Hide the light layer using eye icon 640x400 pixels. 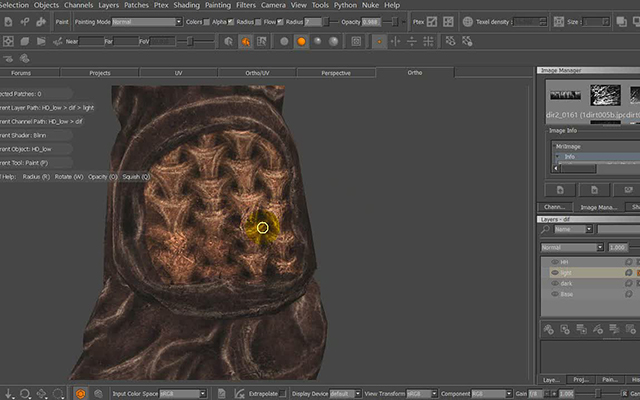(554, 273)
